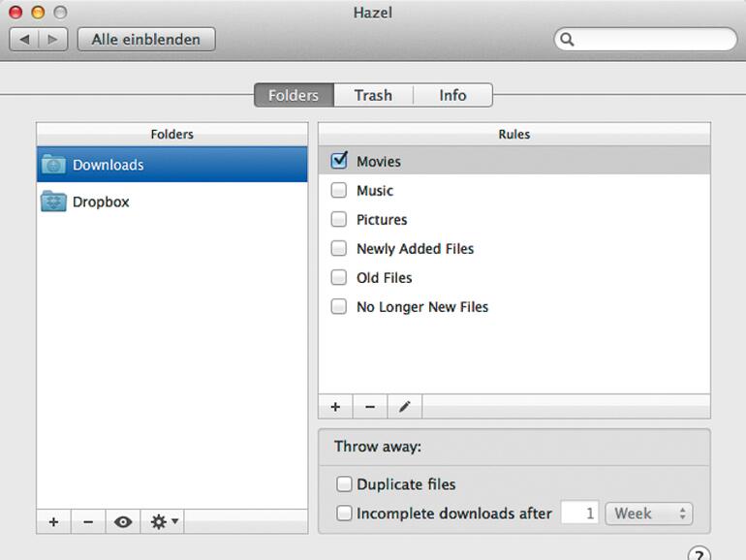746x560 pixels.
Task: Minimize the window with yellow button
Action: click(x=38, y=12)
